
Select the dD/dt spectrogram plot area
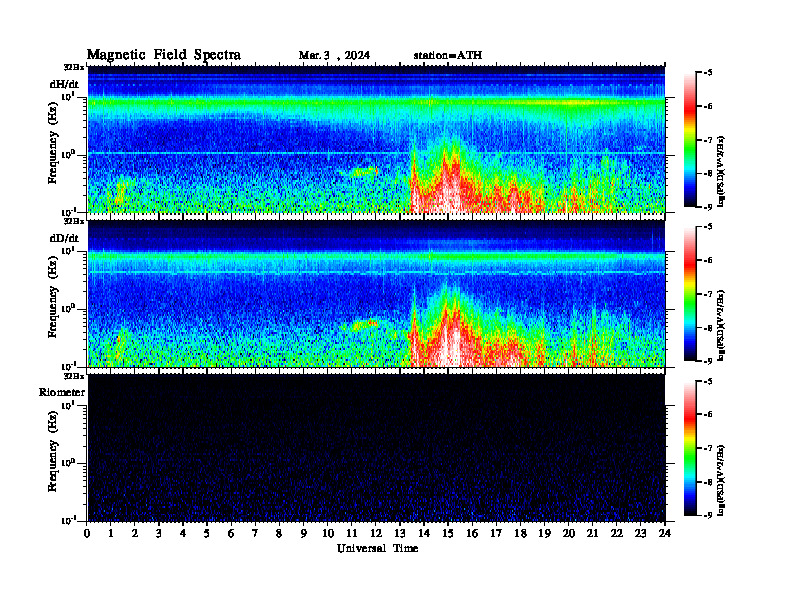point(376,293)
